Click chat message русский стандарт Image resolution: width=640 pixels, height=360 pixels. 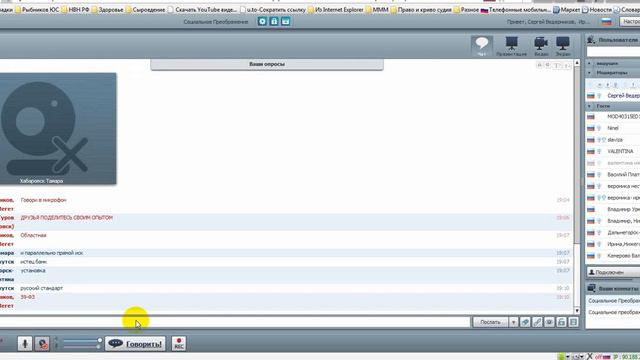pyautogui.click(x=42, y=288)
